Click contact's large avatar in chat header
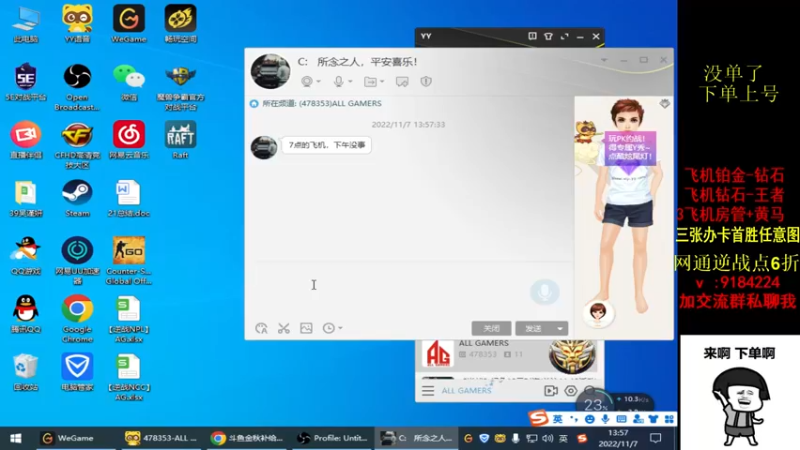The height and width of the screenshot is (450, 800). (270, 71)
